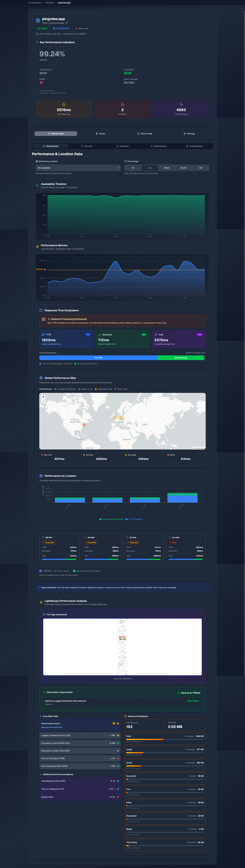Select the 1H time range
Screen dimensions: 245x868
(133, 168)
